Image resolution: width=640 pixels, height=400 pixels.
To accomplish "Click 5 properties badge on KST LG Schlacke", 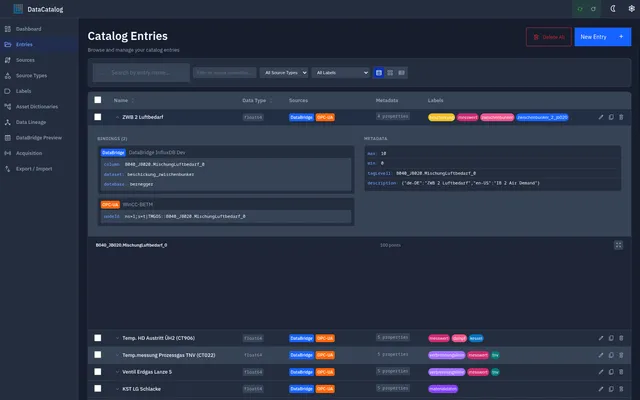I will pyautogui.click(x=393, y=388).
